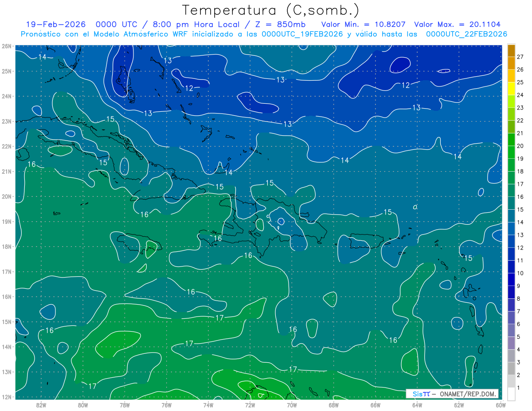Click the '11' label on the color legend

point(520,260)
